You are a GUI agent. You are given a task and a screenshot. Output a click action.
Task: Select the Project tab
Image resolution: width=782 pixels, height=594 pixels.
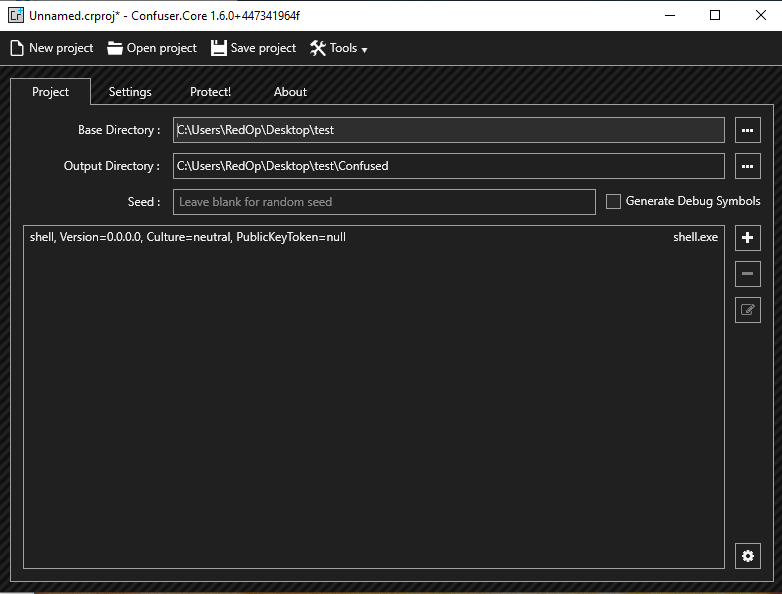click(x=50, y=92)
